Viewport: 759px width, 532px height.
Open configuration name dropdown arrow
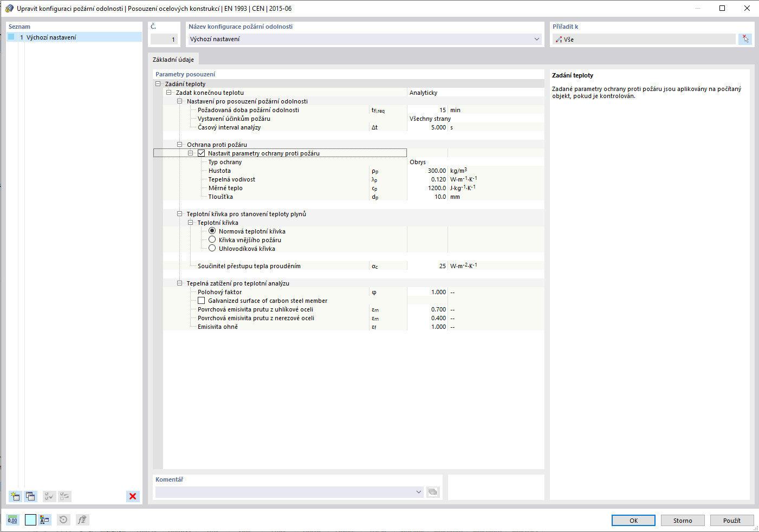(x=537, y=39)
